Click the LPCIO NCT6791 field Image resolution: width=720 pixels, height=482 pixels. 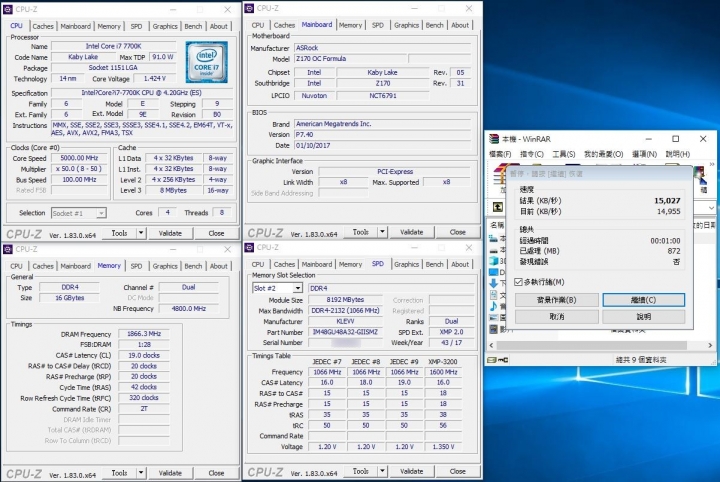383,95
